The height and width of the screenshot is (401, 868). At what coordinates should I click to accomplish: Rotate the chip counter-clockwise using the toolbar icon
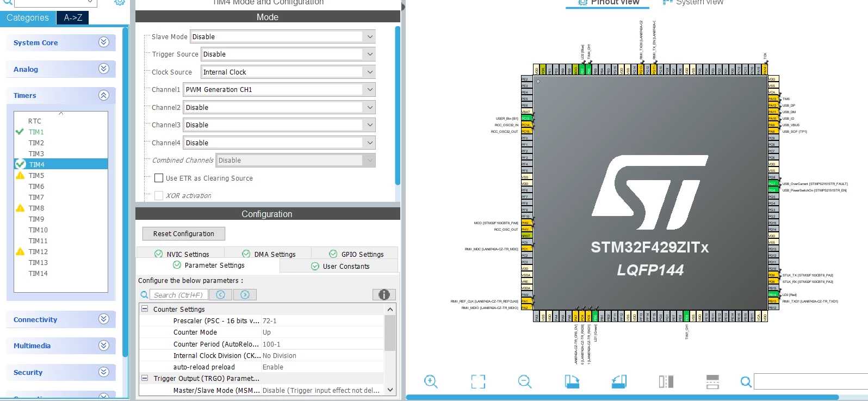pyautogui.click(x=619, y=381)
